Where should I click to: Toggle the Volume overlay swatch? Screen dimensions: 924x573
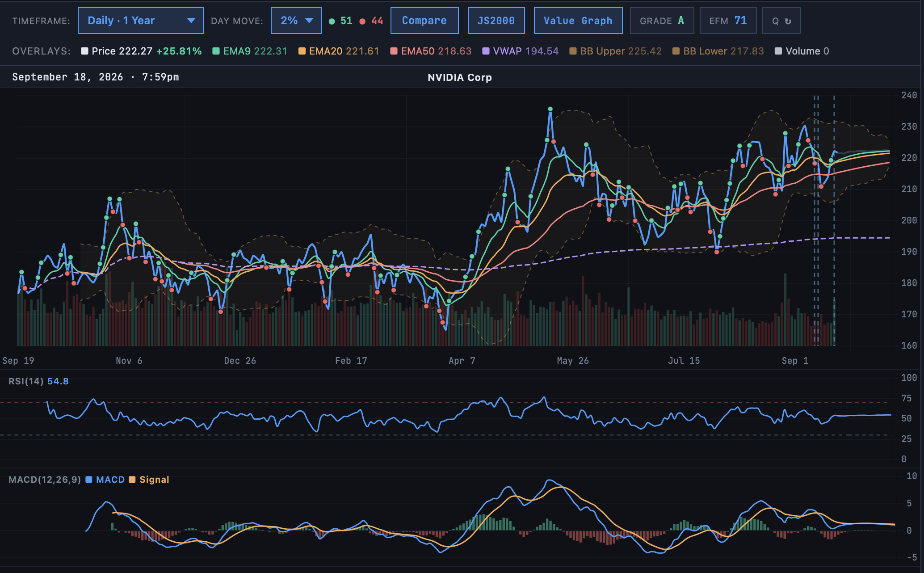pos(778,51)
